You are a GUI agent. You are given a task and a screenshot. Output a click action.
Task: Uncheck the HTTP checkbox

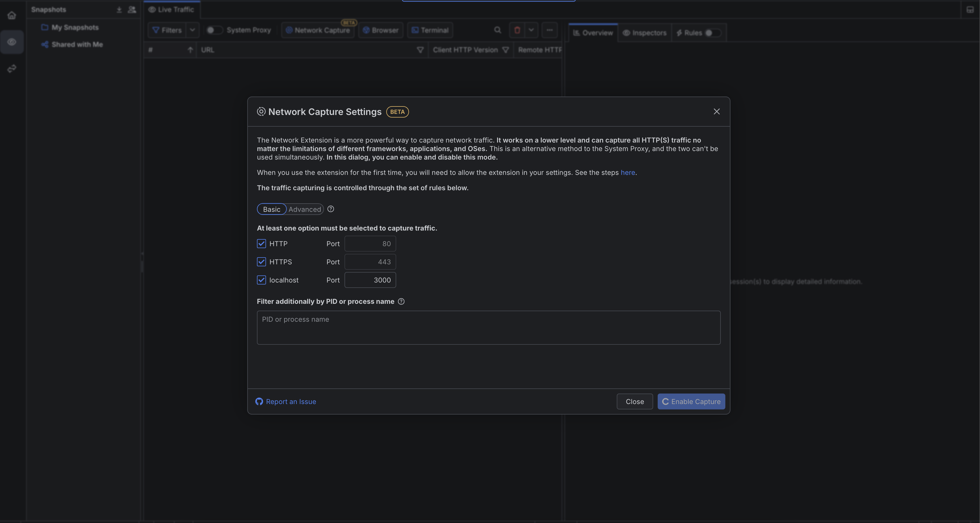(261, 244)
